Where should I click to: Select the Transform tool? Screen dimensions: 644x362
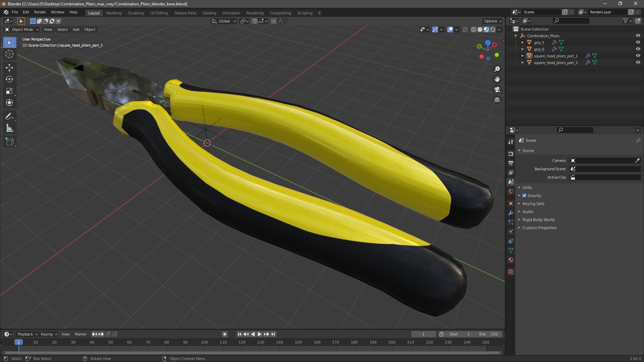9,103
